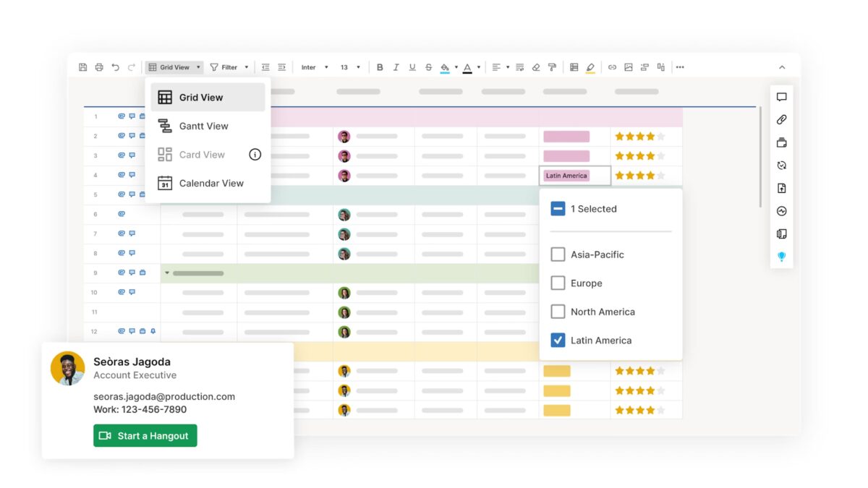Screen dimensions: 868x488
Task: Apply italic formatting
Action: (396, 67)
